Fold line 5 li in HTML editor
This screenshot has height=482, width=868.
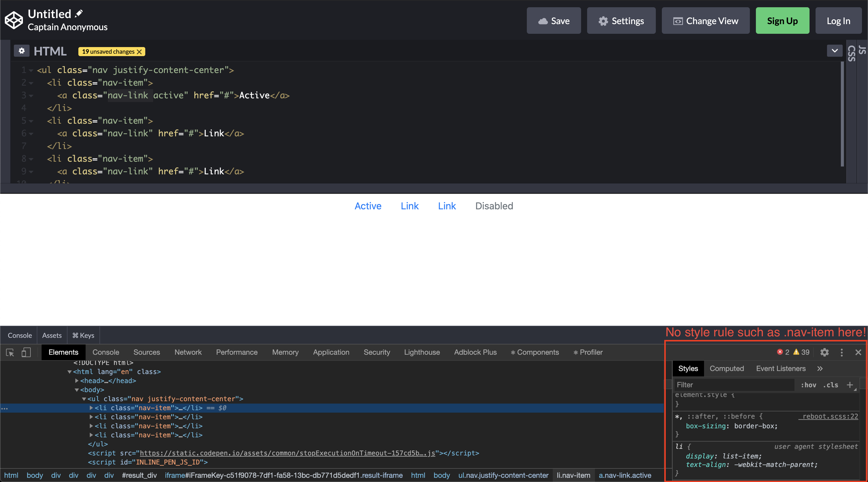31,121
